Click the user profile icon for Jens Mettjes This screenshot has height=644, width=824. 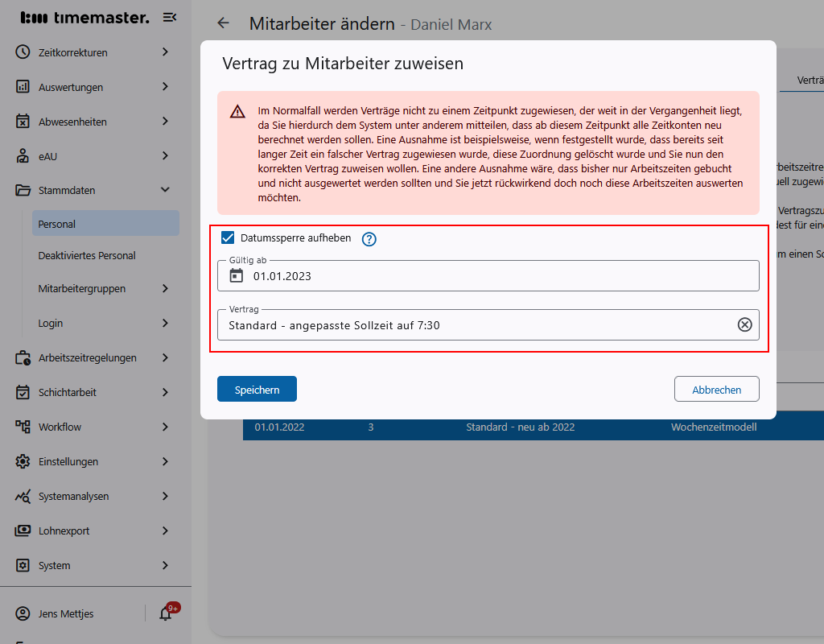(x=23, y=613)
